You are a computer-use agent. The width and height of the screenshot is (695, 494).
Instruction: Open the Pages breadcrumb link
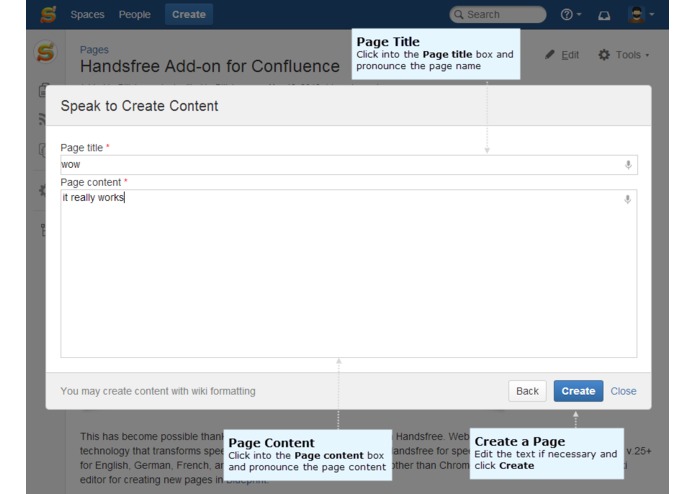coord(94,50)
